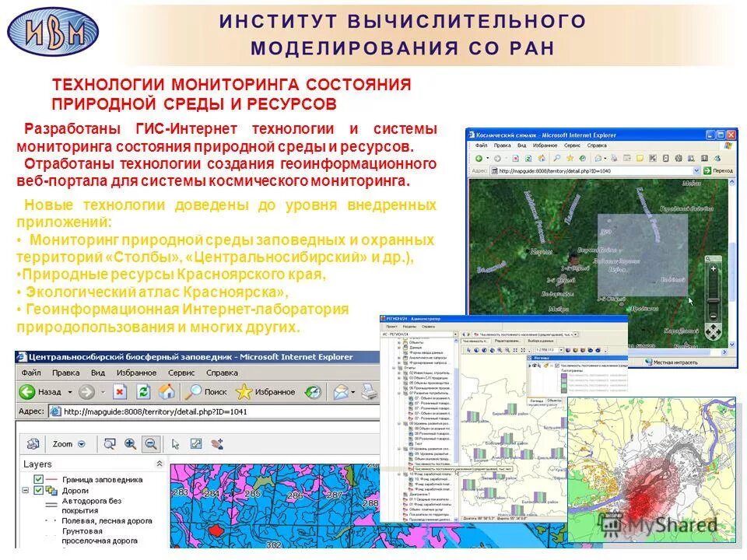Screen dimensions: 747x560
Task: Click the four-arrow pan control on the satellite map
Action: (714, 331)
